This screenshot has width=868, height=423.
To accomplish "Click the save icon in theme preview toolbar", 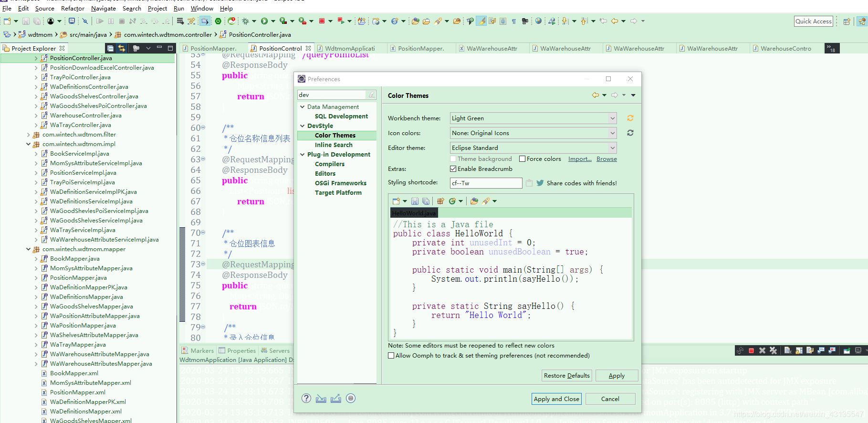I will click(x=415, y=201).
